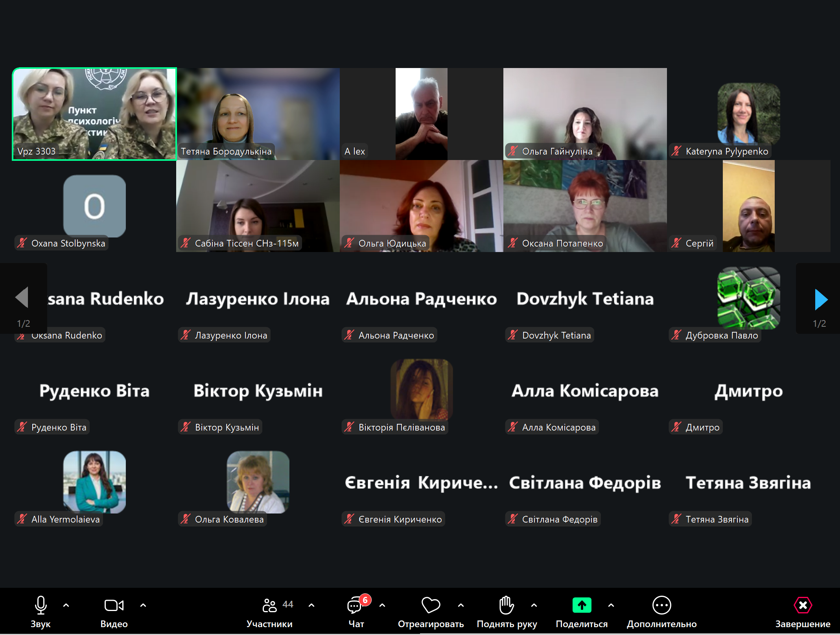Click the red Завершение end meeting button
The height and width of the screenshot is (635, 840).
pos(803,606)
